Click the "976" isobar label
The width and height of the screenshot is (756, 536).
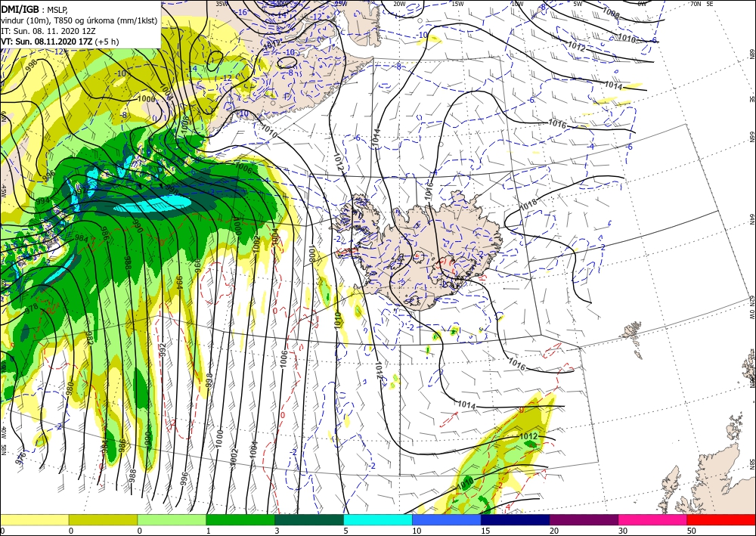tap(20, 458)
